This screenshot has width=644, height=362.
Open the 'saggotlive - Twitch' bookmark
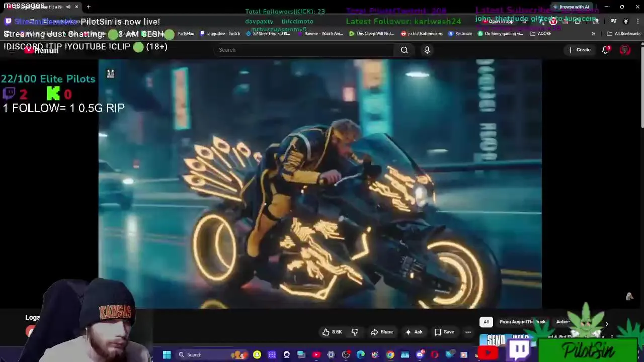(220, 34)
